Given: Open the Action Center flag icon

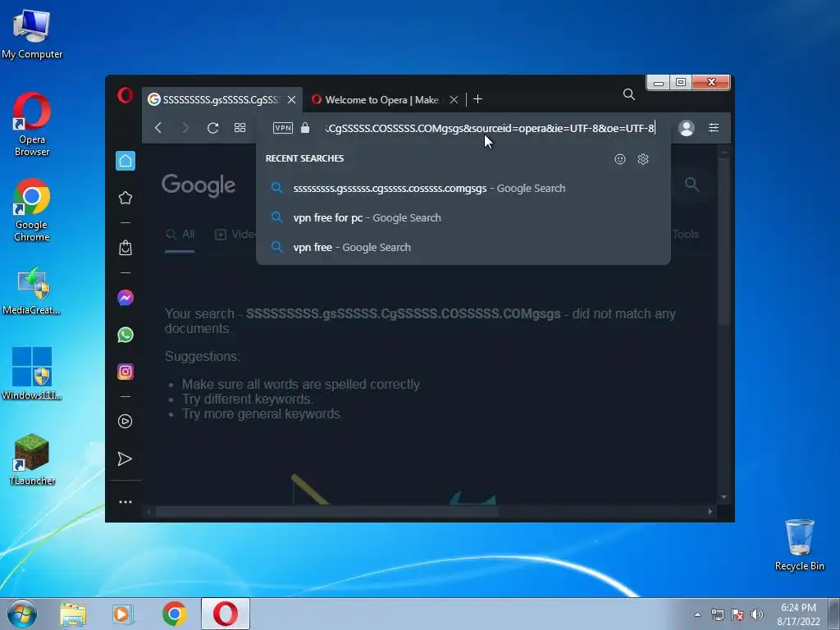Looking at the screenshot, I should [737, 614].
